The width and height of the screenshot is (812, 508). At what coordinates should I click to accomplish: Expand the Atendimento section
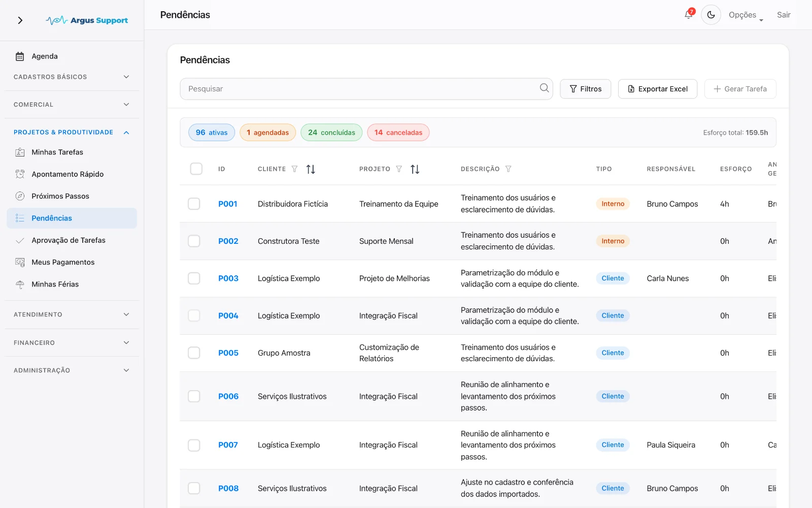72,314
